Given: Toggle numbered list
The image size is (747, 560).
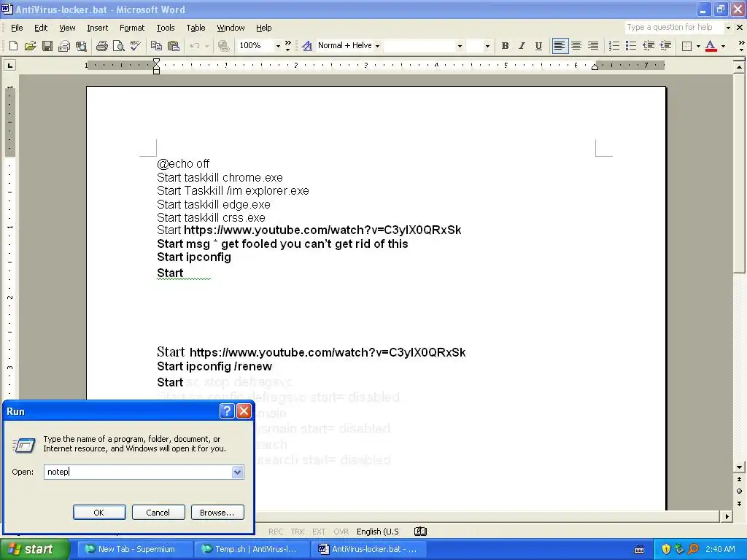Looking at the screenshot, I should tap(614, 46).
